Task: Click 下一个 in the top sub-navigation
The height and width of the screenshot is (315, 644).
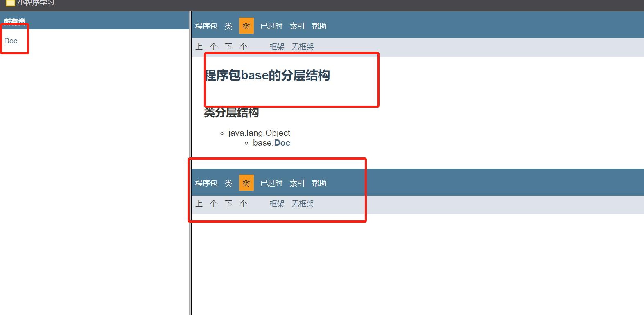Action: click(x=236, y=47)
